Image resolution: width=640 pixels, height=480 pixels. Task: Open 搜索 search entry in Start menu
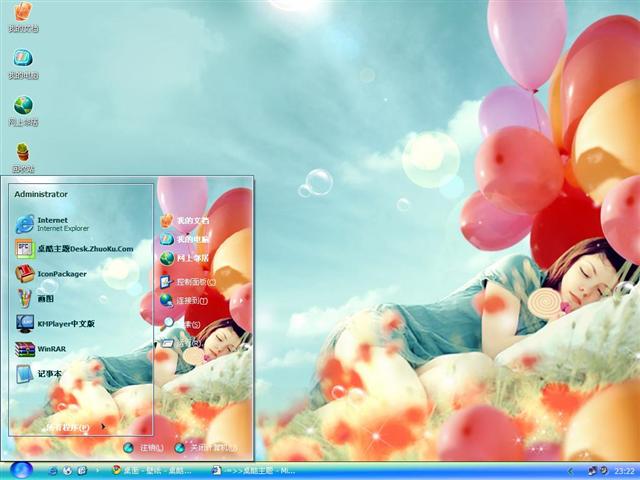(x=180, y=324)
